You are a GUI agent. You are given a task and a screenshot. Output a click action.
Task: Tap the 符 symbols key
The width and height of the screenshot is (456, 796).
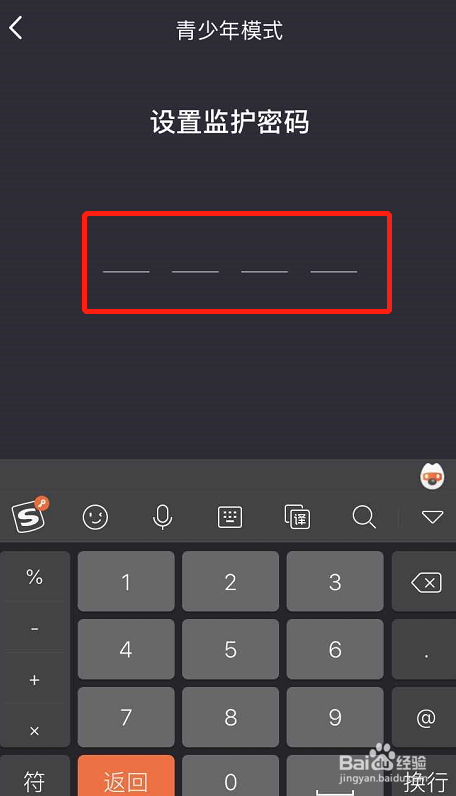[35, 776]
